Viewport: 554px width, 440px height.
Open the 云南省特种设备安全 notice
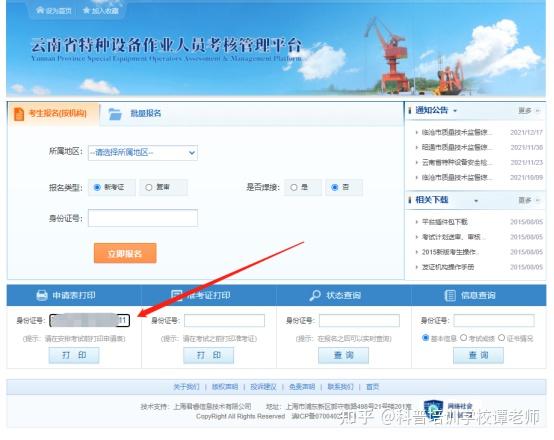point(456,163)
